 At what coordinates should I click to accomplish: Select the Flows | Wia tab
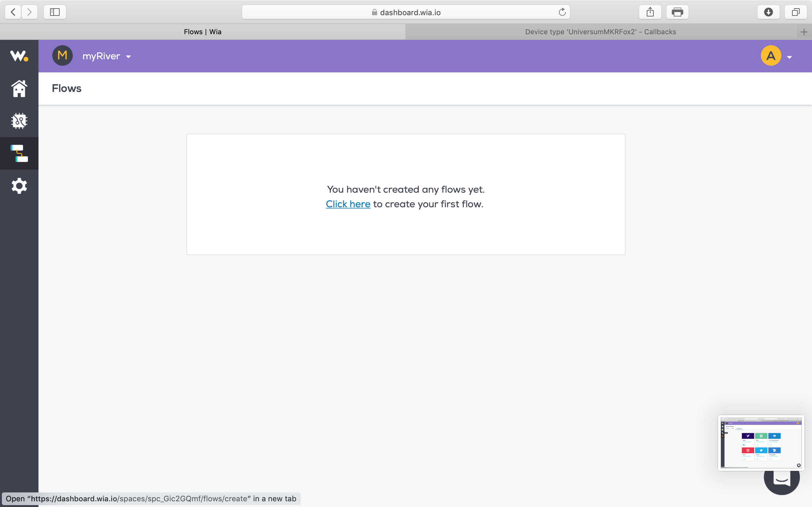coord(203,32)
